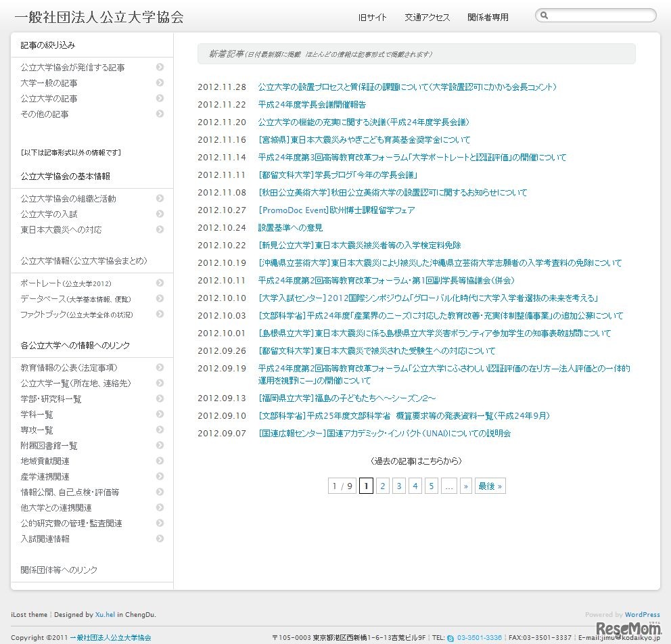Click the arrow icon next to 公立大学の入試
This screenshot has width=671, height=644.
pos(160,214)
